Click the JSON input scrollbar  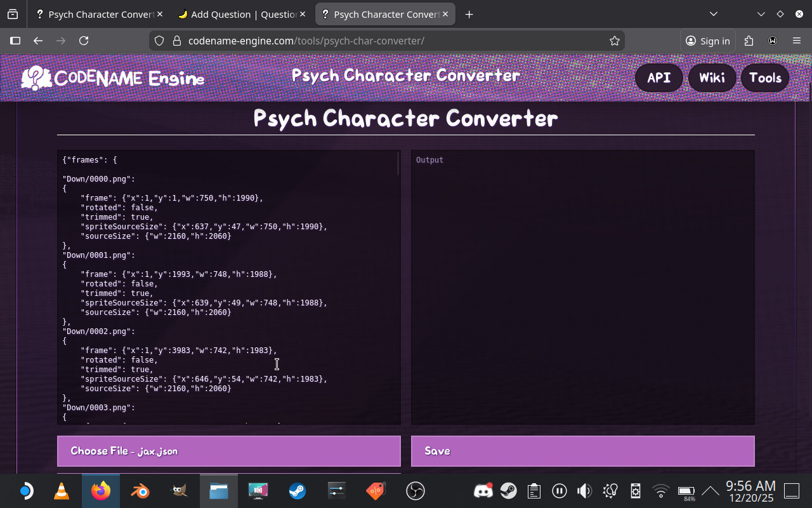point(398,164)
